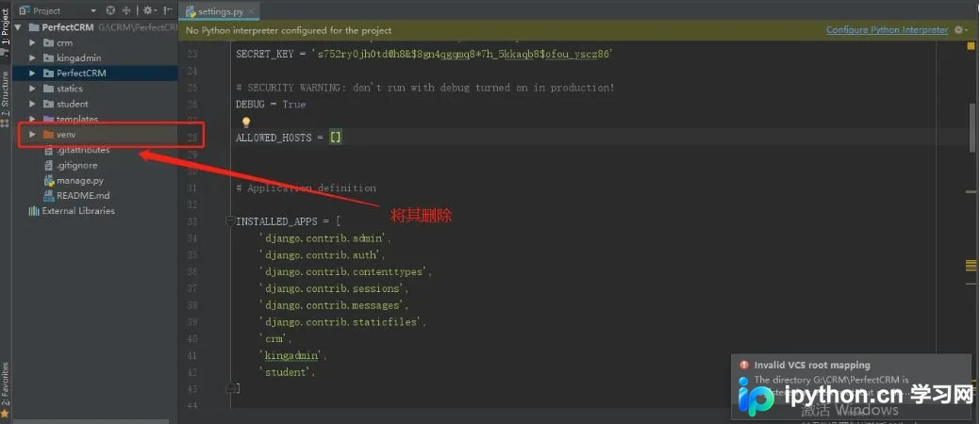Click the yellow warning stripes on error stripe

click(x=972, y=265)
